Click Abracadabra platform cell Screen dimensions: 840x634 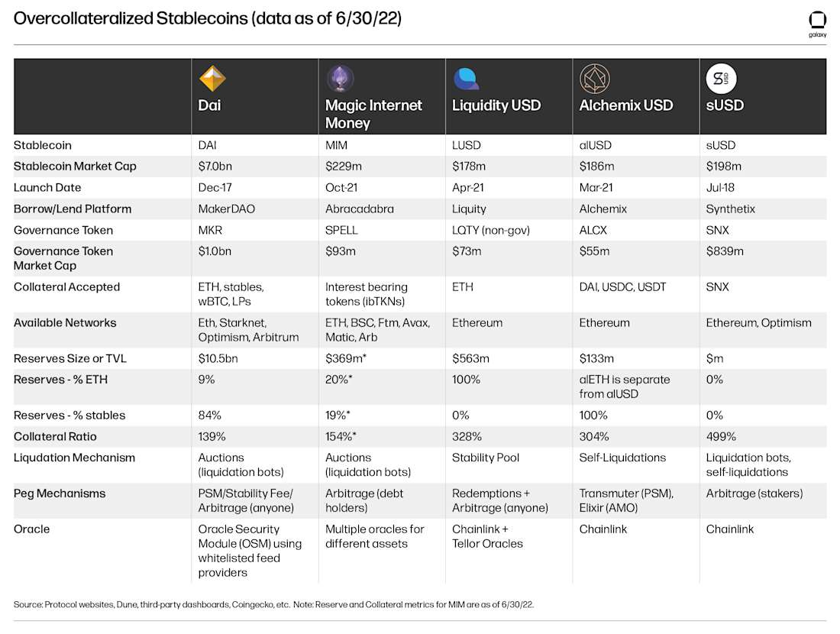click(x=359, y=209)
